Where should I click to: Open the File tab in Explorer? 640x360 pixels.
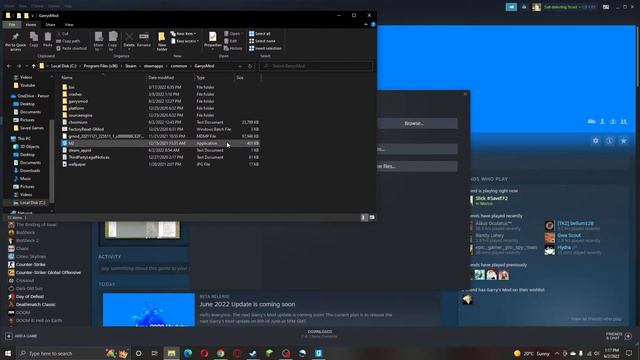[12, 25]
